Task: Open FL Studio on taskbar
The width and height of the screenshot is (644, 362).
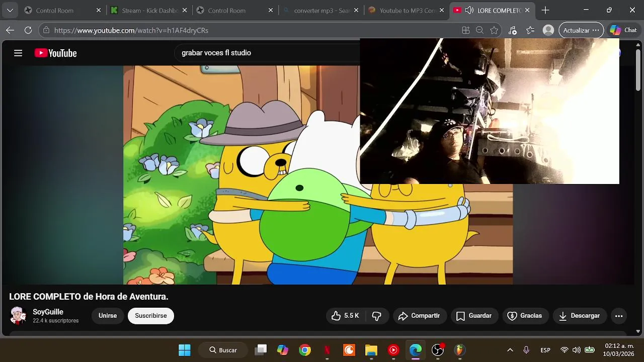Action: pyautogui.click(x=460, y=350)
